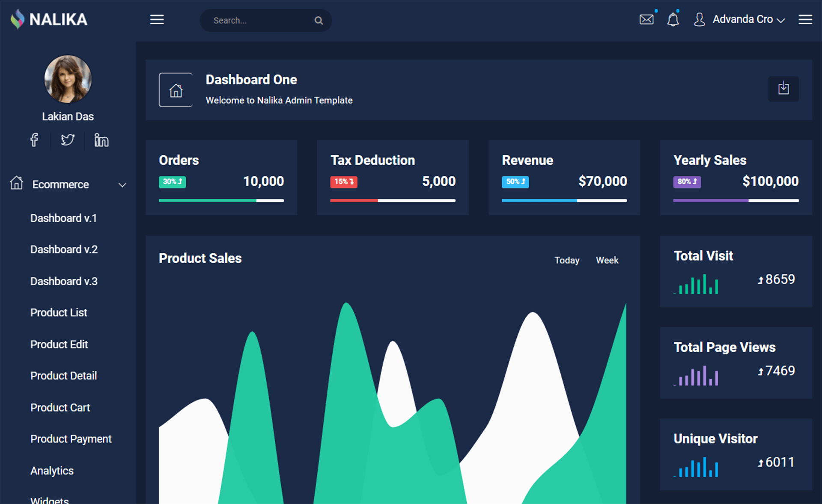Screen dimensions: 822x504
Task: Click the hamburger menu icon top left
Action: (x=156, y=19)
